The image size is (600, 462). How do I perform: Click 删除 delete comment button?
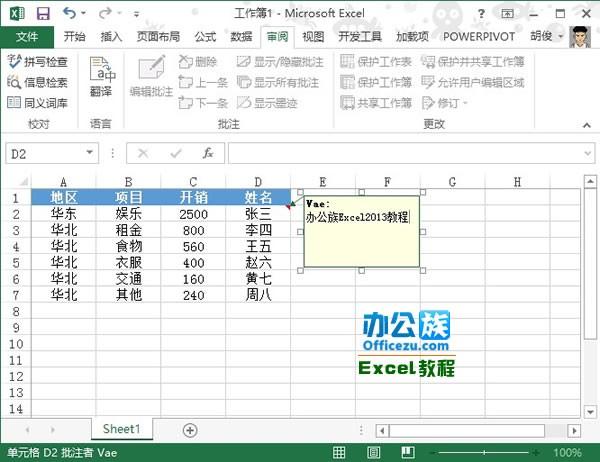pos(198,62)
